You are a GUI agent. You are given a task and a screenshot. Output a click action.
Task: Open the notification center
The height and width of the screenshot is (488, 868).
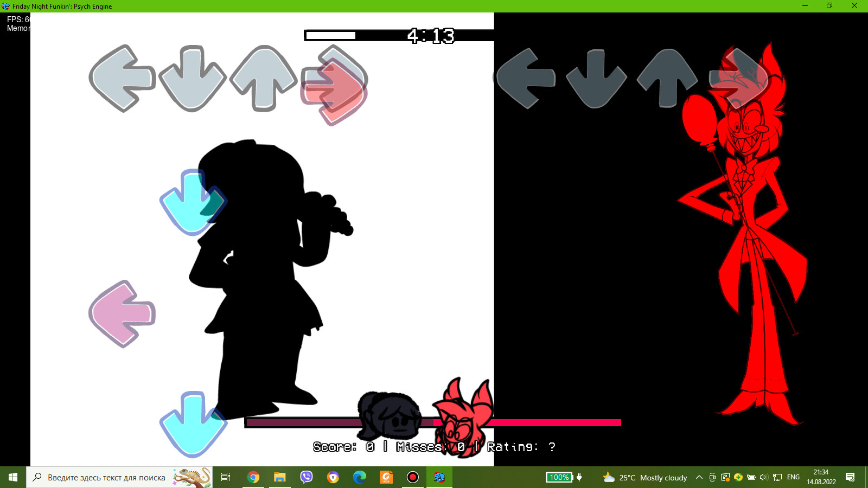[x=850, y=477]
